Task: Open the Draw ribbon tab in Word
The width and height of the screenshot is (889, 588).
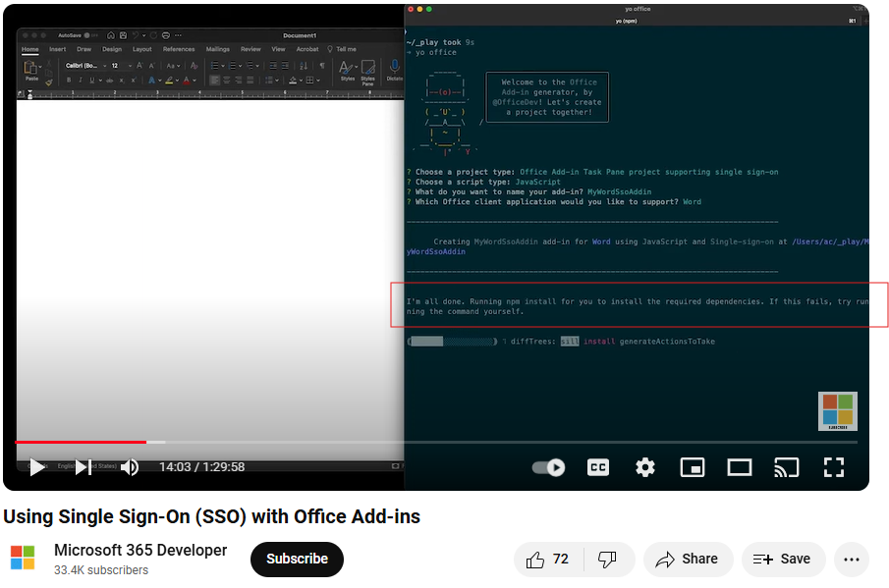Action: pyautogui.click(x=83, y=49)
